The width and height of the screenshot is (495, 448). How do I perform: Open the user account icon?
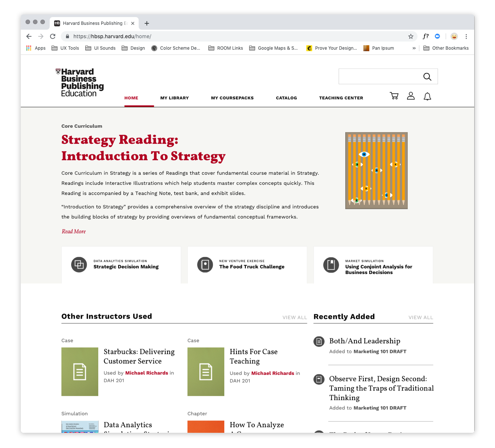[411, 96]
